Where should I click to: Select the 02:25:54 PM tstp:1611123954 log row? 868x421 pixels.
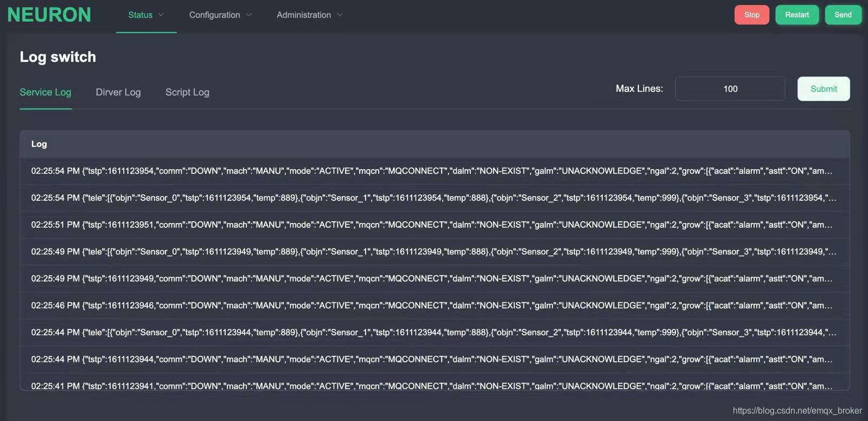(435, 171)
